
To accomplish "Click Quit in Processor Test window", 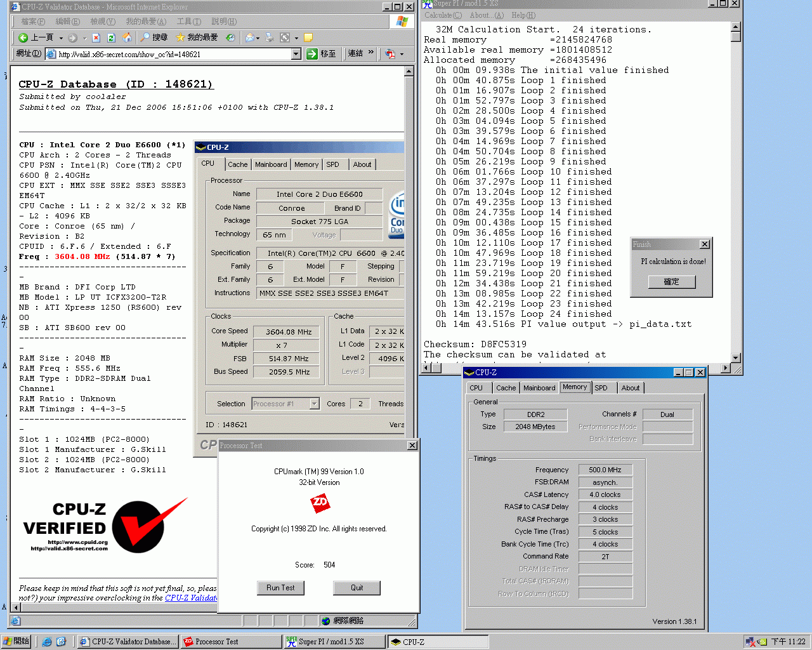I will 357,588.
